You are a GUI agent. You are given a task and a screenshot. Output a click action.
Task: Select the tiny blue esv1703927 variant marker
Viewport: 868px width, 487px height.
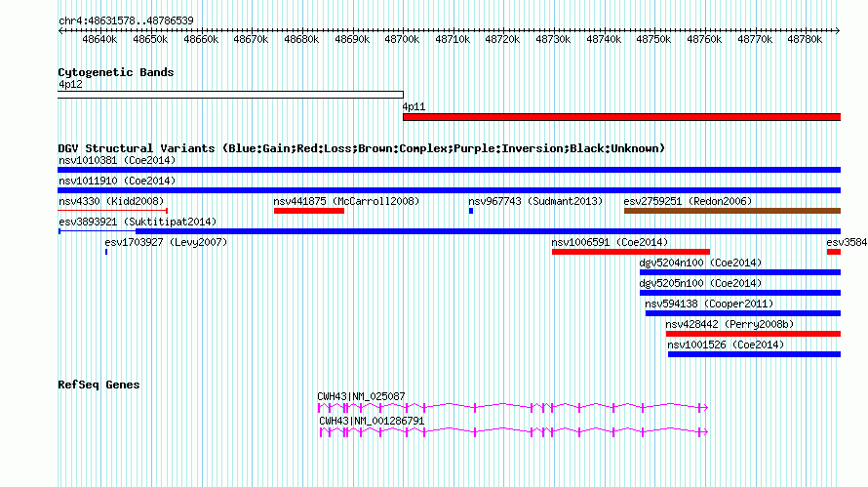(x=106, y=252)
